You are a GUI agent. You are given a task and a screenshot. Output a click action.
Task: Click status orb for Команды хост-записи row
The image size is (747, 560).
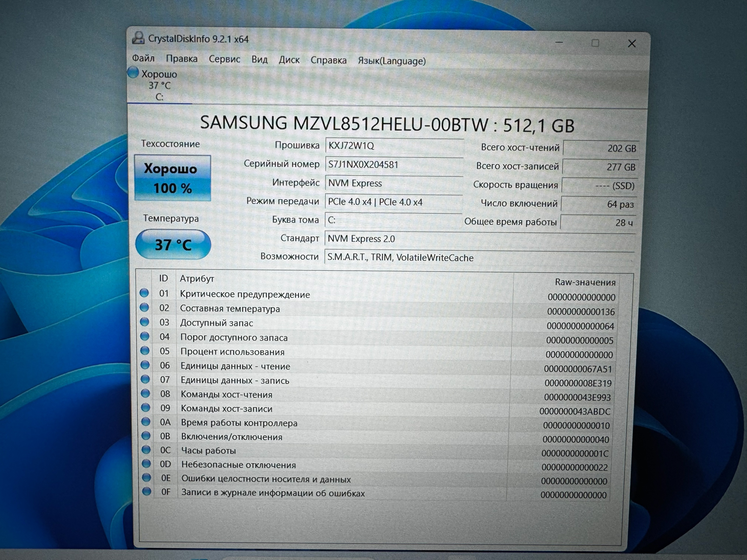pos(146,407)
